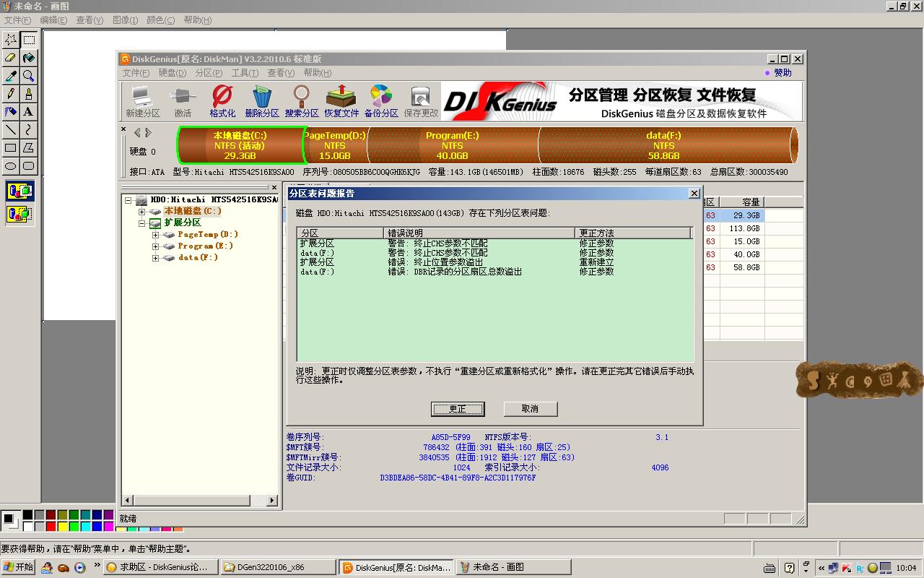This screenshot has height=578, width=924.
Task: Select the straight line tool in Paint
Action: (x=11, y=130)
